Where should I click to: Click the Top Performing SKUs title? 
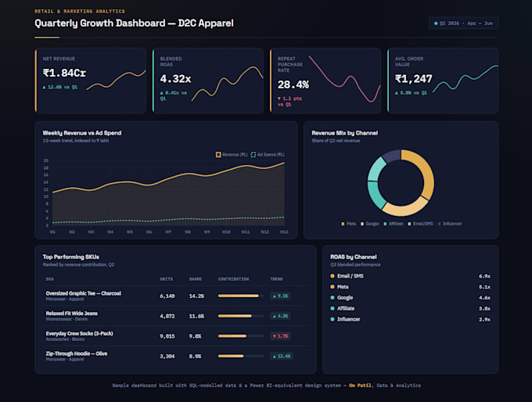coord(71,257)
